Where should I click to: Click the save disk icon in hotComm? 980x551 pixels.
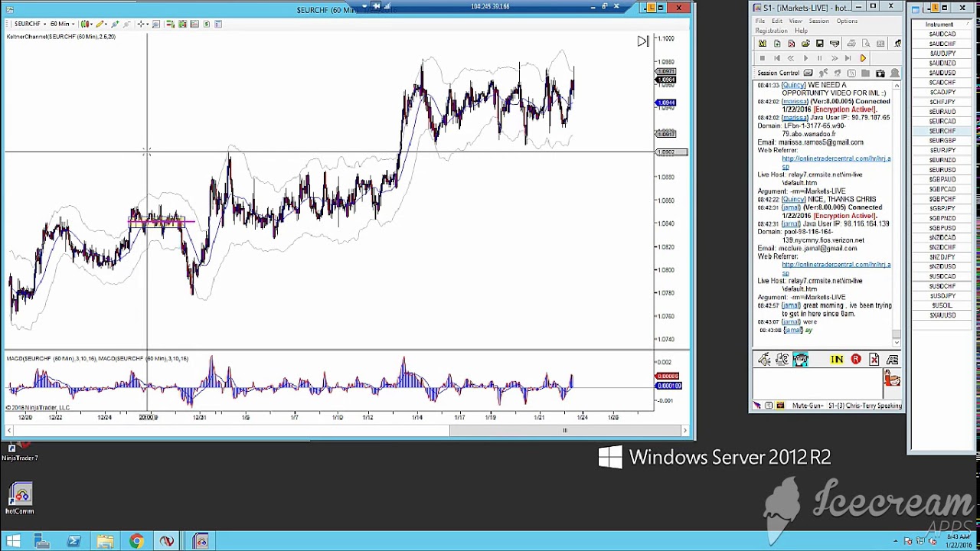click(x=819, y=44)
